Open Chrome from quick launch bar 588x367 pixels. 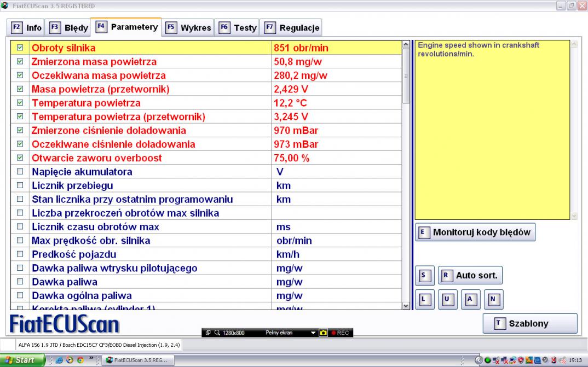coord(80,360)
